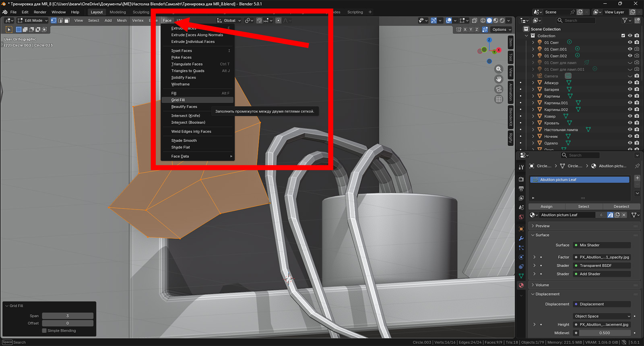Click the outliner Search field
Screen dimensions: 644x346
click(576, 21)
